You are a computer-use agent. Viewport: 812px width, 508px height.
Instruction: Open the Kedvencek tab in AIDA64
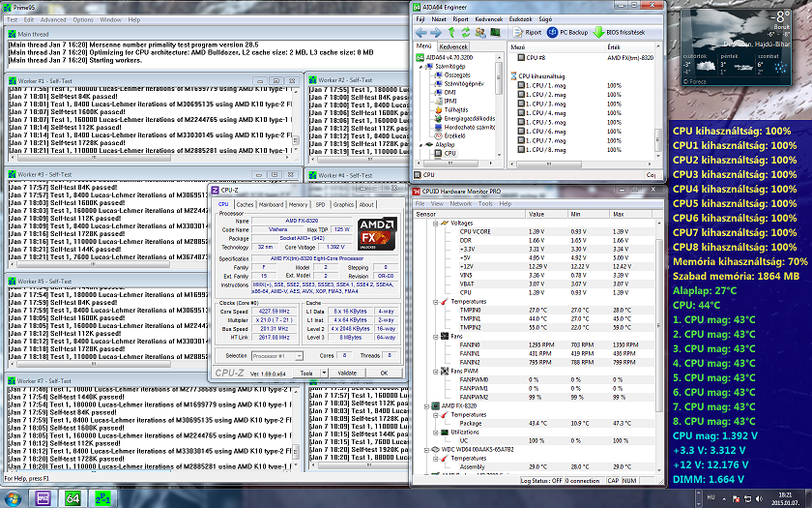[453, 45]
